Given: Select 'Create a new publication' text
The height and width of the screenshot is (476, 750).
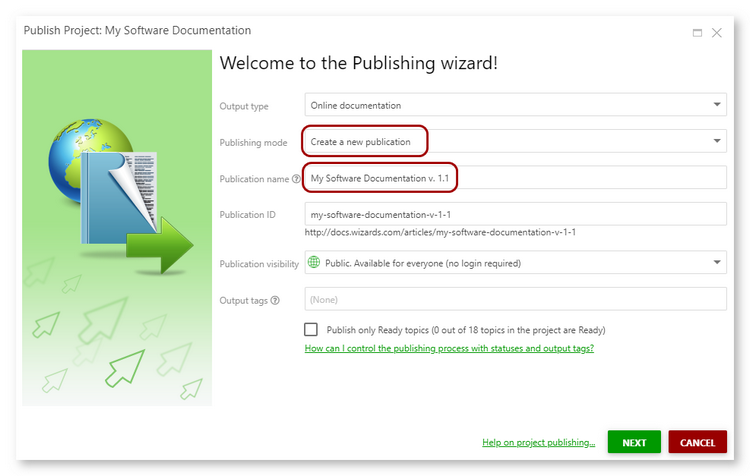Looking at the screenshot, I should pos(360,142).
